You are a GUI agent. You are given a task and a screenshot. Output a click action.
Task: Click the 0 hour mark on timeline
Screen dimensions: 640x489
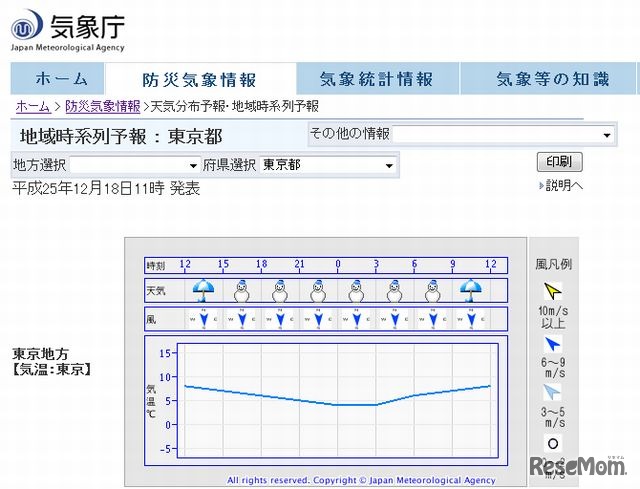coord(338,264)
